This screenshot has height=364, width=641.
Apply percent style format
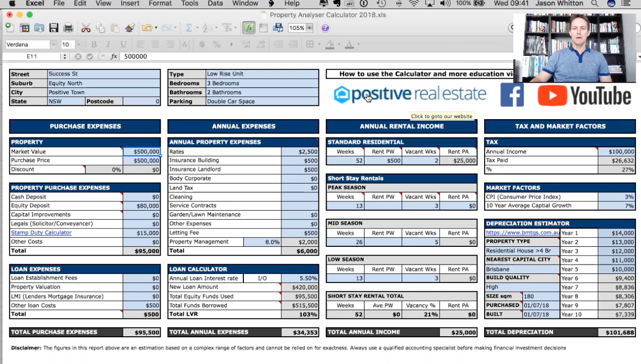pyautogui.click(x=217, y=45)
